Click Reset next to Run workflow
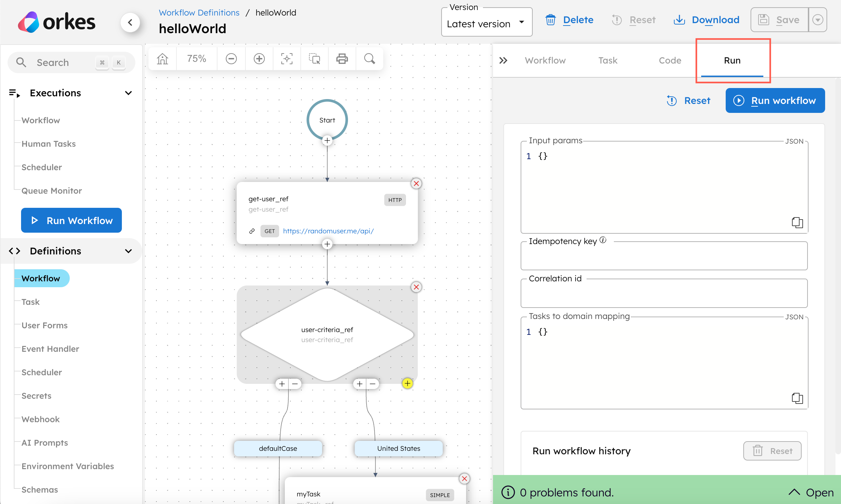Viewport: 841px width, 504px height. (688, 100)
